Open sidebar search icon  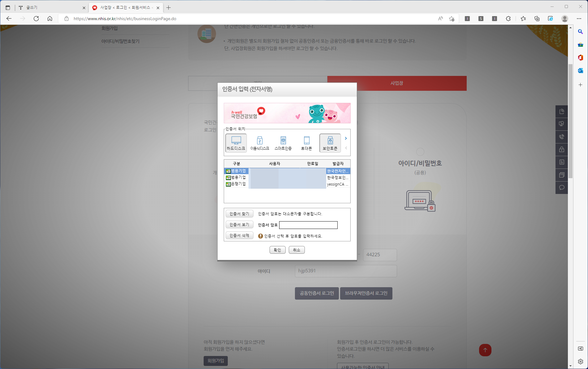coord(581,32)
